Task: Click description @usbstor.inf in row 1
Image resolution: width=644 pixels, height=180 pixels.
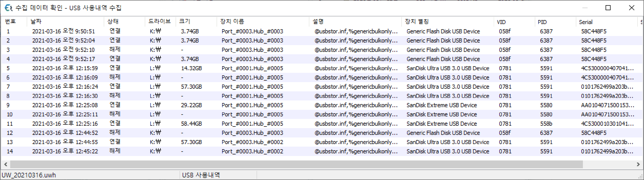Action: (356, 31)
